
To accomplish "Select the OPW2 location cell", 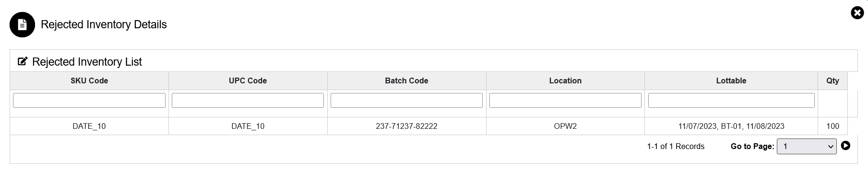I will pyautogui.click(x=565, y=126).
